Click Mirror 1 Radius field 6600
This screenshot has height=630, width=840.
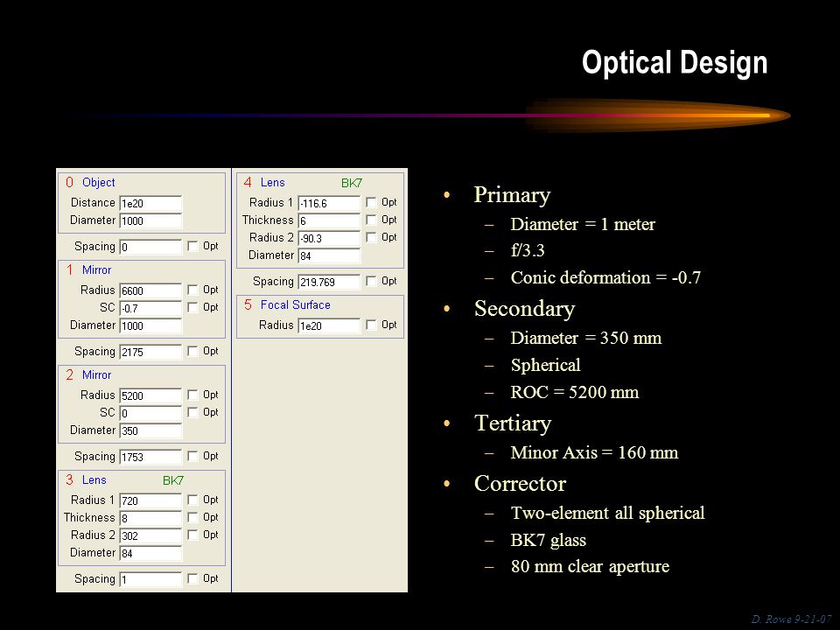pyautogui.click(x=150, y=290)
